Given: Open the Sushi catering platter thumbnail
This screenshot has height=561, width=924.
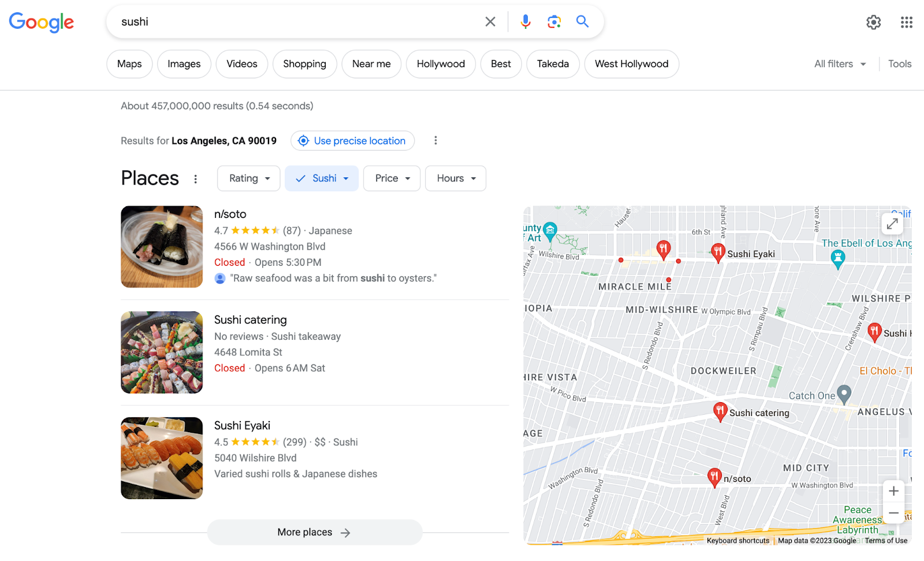Looking at the screenshot, I should [162, 352].
